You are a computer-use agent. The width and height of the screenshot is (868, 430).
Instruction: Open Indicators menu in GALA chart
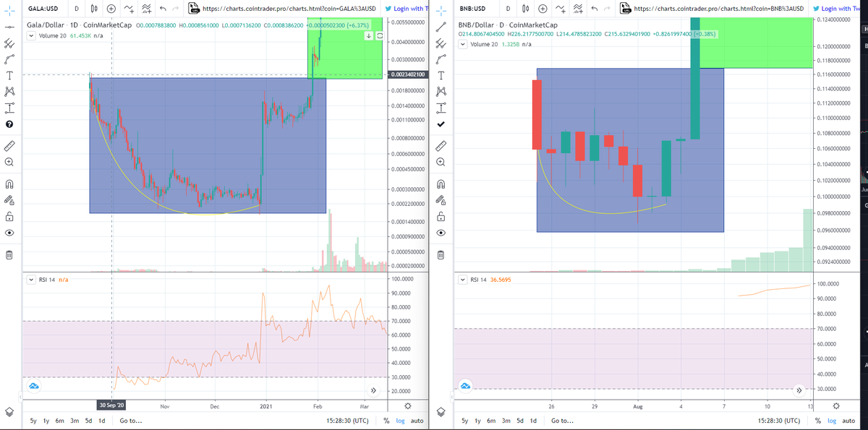pyautogui.click(x=129, y=9)
